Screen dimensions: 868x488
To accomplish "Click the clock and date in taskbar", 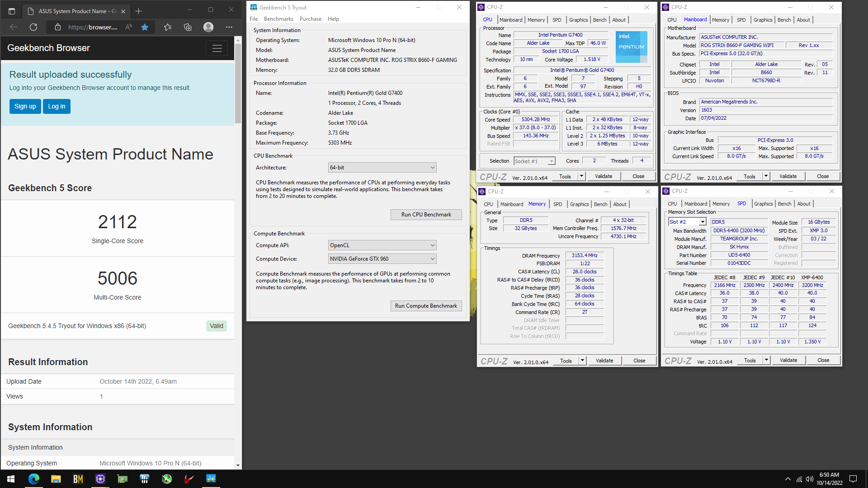I will (x=830, y=479).
